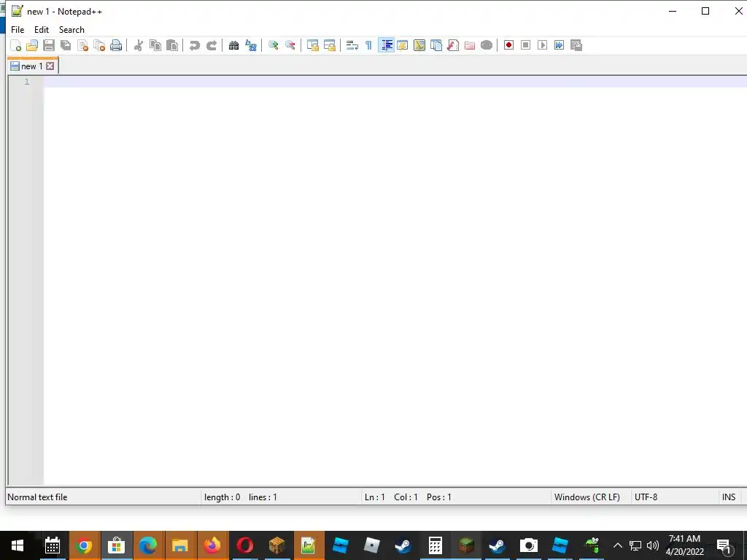Screen dimensions: 747x560
Task: Open the notification center icon
Action: (x=724, y=546)
